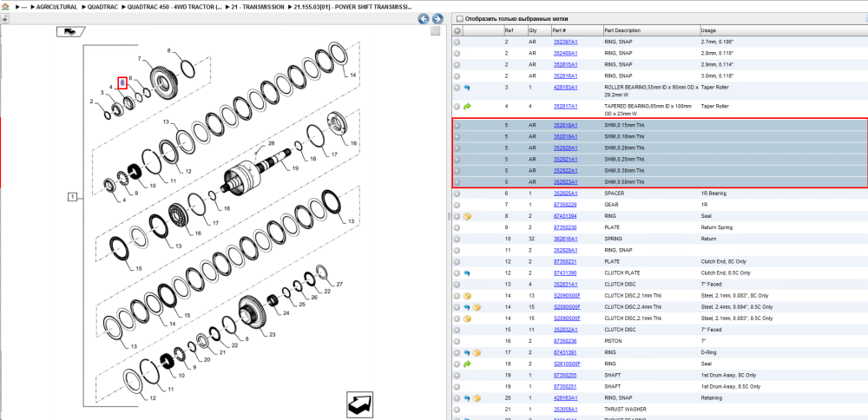The height and width of the screenshot is (420, 868).
Task: Click blue supersession arrow for 428183A1
Action: pyautogui.click(x=467, y=88)
